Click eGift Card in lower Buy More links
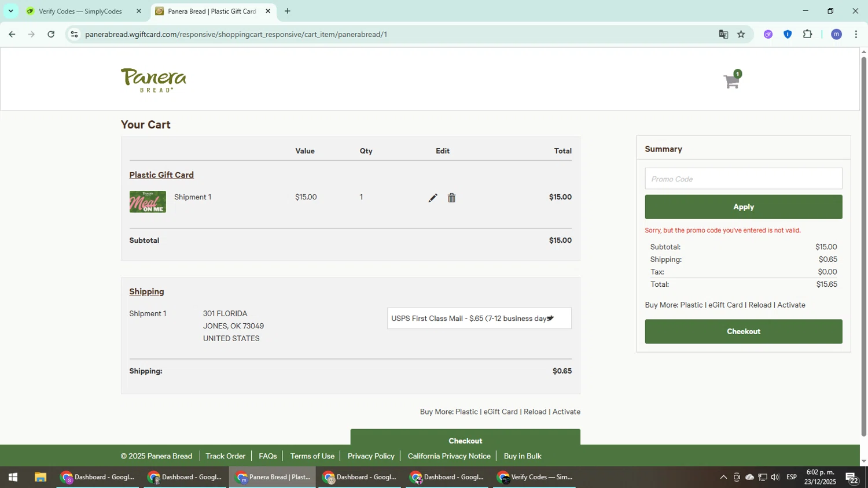Viewport: 868px width, 488px height. (x=501, y=412)
